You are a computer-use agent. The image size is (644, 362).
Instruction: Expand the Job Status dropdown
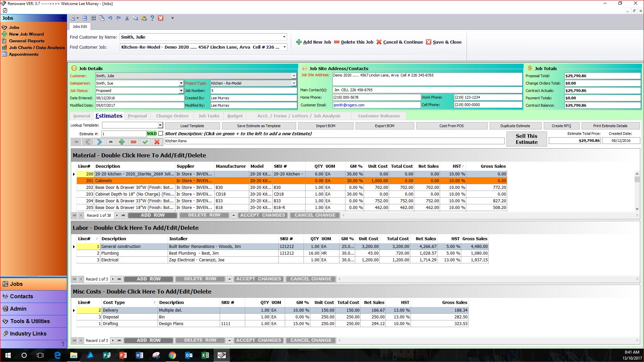click(181, 91)
